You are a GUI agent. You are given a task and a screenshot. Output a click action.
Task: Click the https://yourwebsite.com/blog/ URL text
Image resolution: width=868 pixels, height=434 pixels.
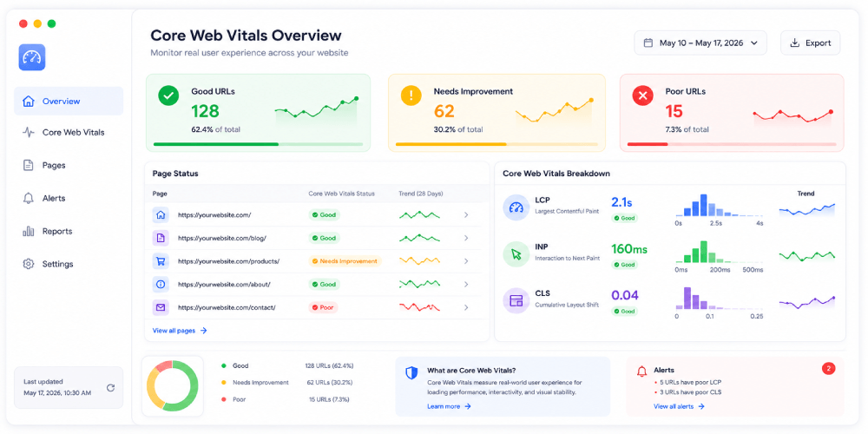click(x=222, y=238)
